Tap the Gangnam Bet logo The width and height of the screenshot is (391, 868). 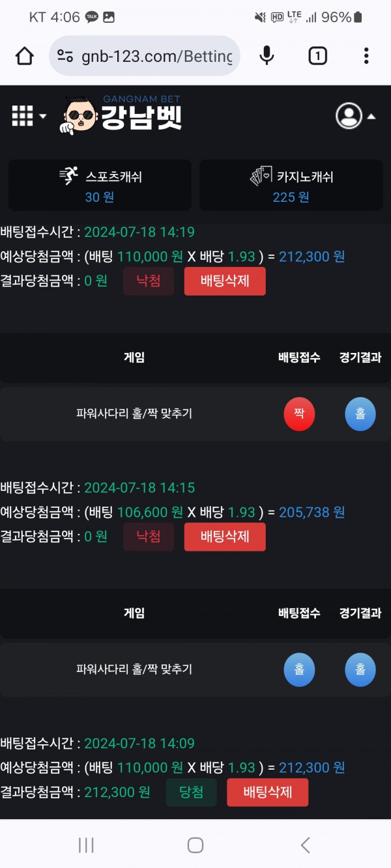click(124, 115)
